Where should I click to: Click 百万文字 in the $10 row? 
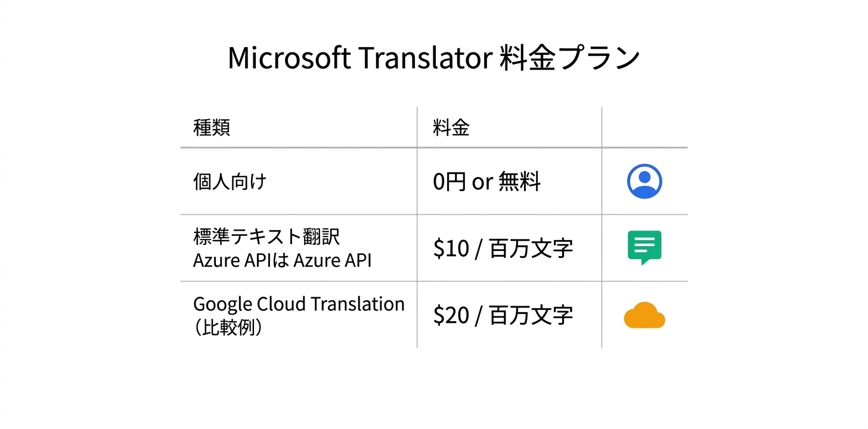[x=531, y=248]
